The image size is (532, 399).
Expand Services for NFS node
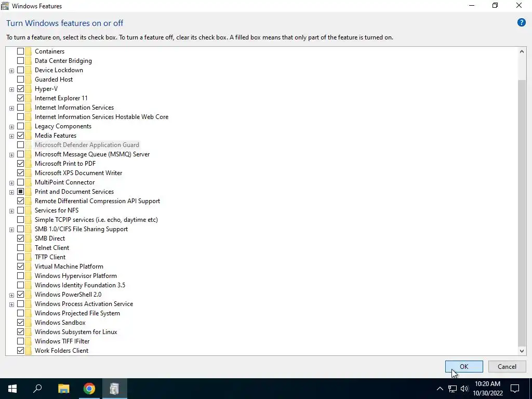click(x=11, y=211)
